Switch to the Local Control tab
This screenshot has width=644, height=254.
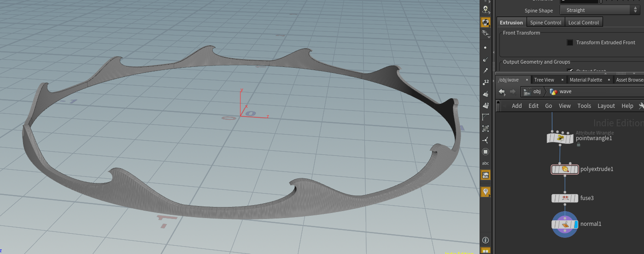coord(583,22)
